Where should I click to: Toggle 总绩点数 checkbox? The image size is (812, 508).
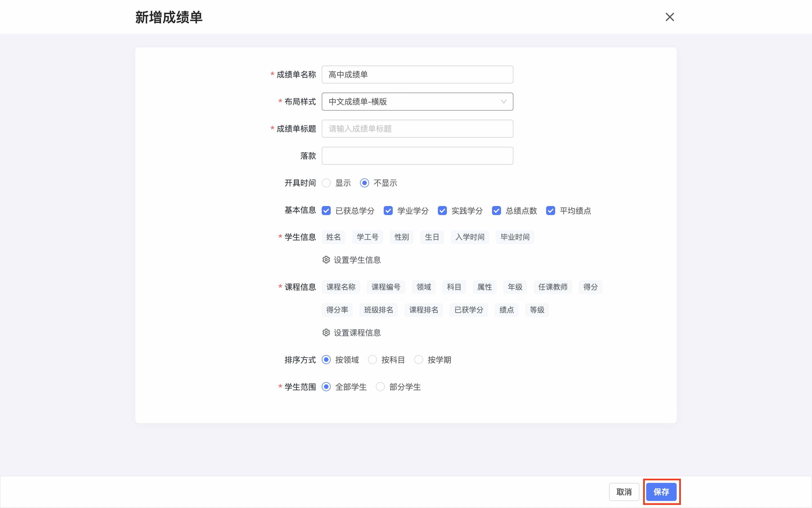click(496, 211)
